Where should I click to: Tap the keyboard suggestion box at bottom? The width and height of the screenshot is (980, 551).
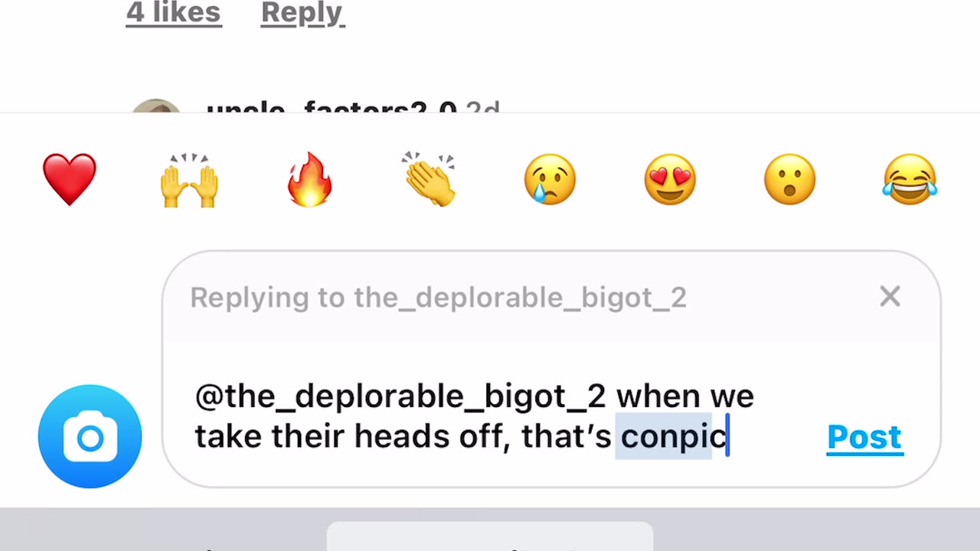coord(490,536)
